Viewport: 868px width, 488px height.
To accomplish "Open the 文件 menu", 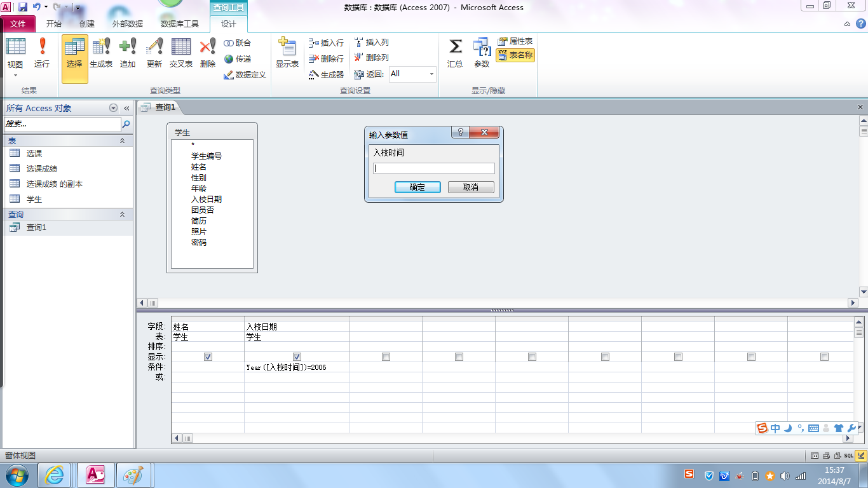I will click(x=18, y=24).
